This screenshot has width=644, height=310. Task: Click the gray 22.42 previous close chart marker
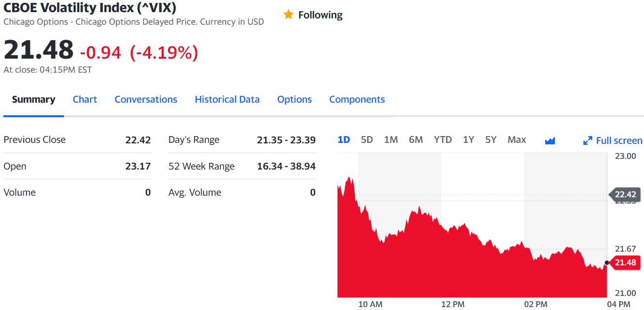624,195
